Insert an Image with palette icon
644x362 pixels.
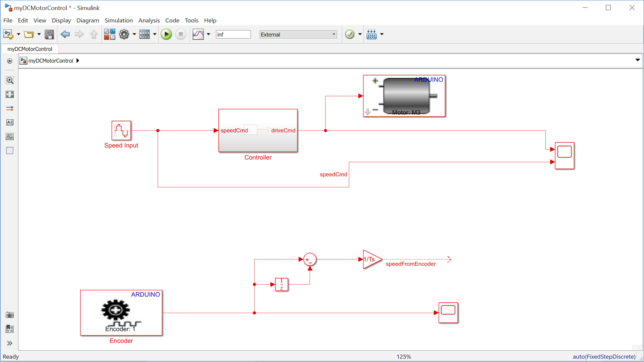[10, 137]
